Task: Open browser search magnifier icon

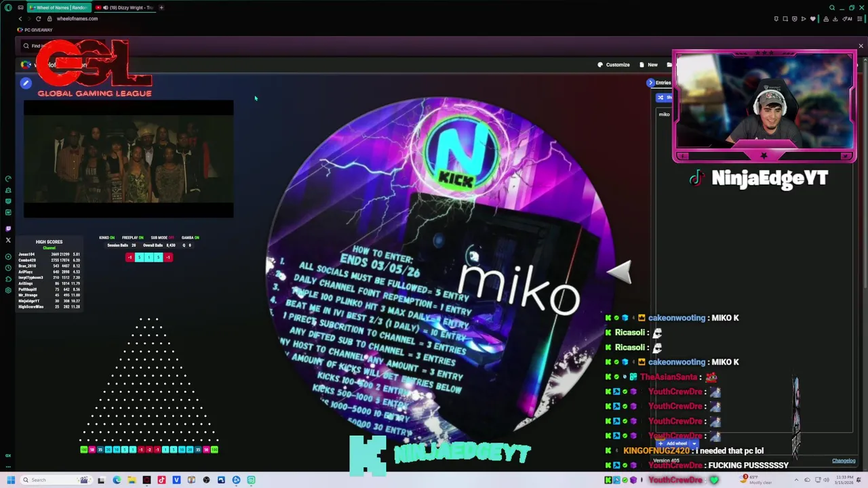Action: click(x=832, y=7)
